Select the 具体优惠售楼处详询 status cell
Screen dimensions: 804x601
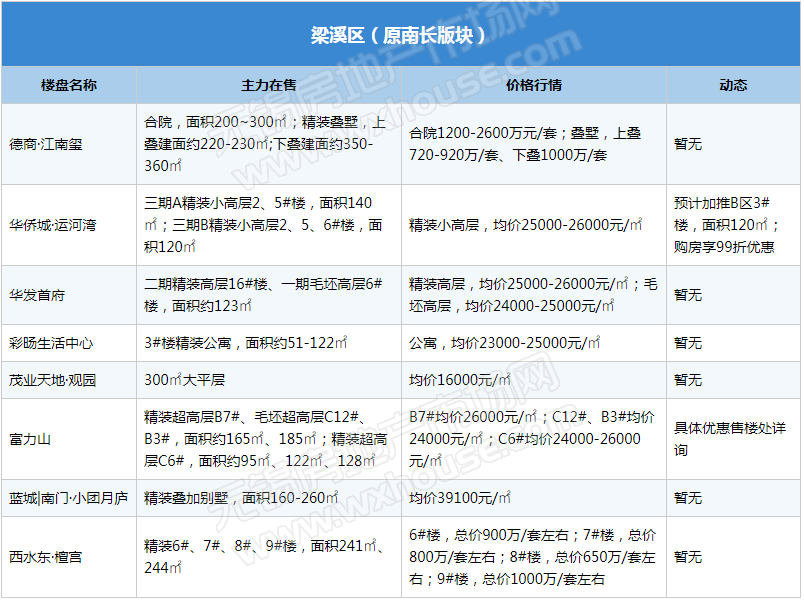[x=730, y=439]
